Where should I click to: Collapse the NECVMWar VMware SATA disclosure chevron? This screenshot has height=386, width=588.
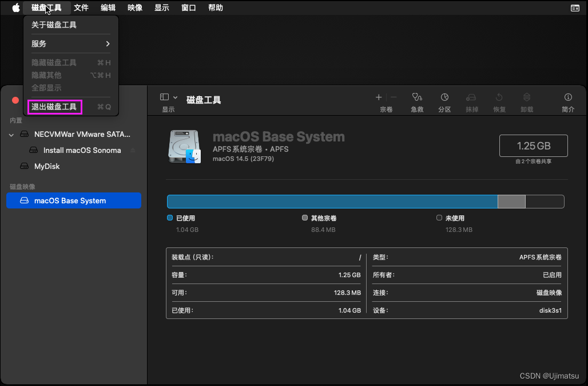pos(11,135)
